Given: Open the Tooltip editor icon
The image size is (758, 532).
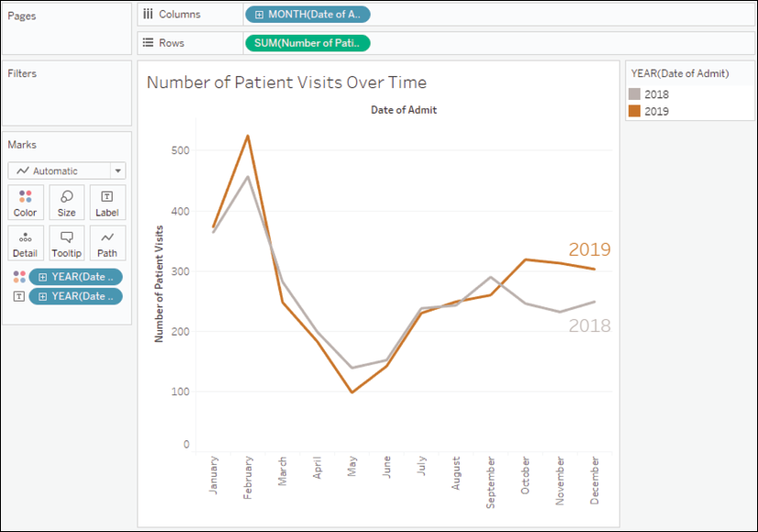Looking at the screenshot, I should click(66, 242).
